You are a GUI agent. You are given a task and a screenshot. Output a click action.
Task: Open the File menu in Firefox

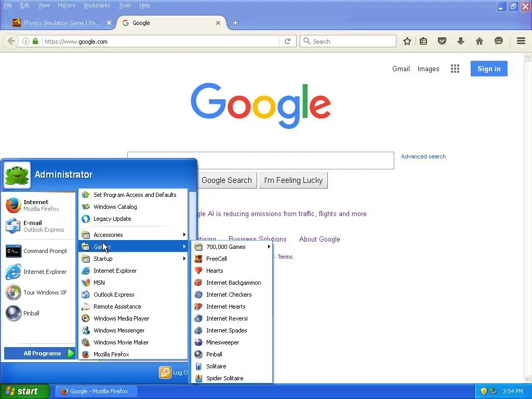tap(8, 5)
